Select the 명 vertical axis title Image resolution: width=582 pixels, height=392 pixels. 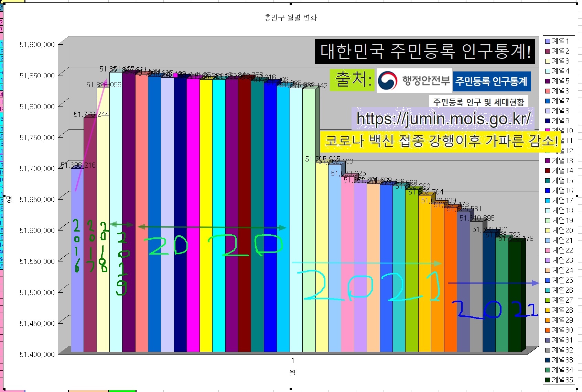(x=9, y=199)
